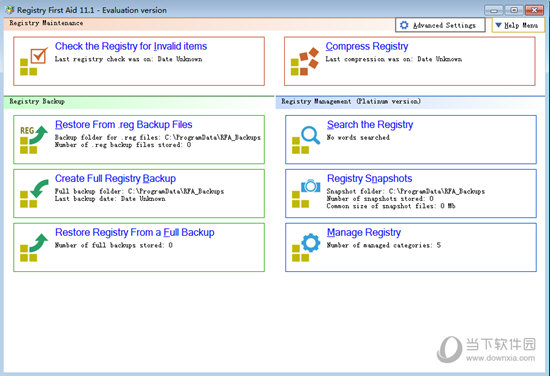Viewport: 550px width, 376px height.
Task: Minimize the Registry First Aid window
Action: [x=494, y=10]
